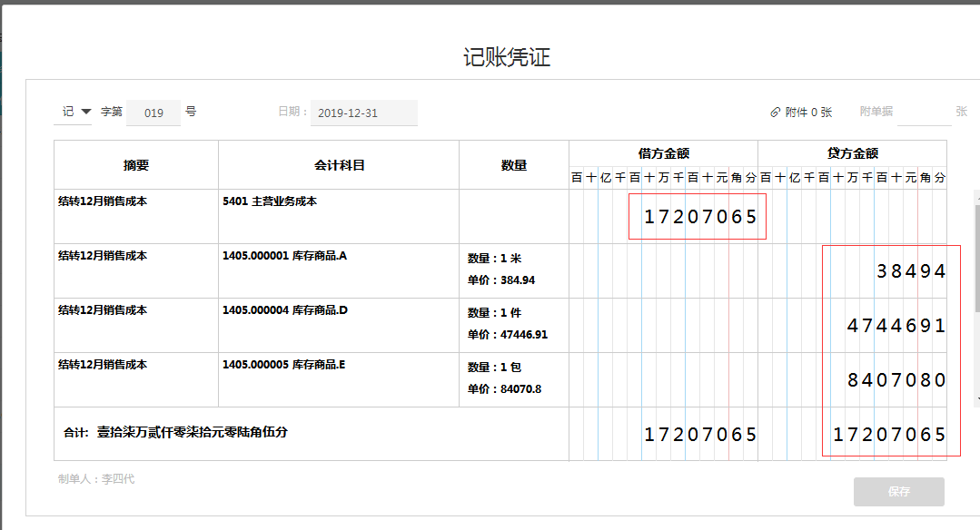
Task: Select the 1405.000005 库存商品.E account cell
Action: pyautogui.click(x=339, y=379)
